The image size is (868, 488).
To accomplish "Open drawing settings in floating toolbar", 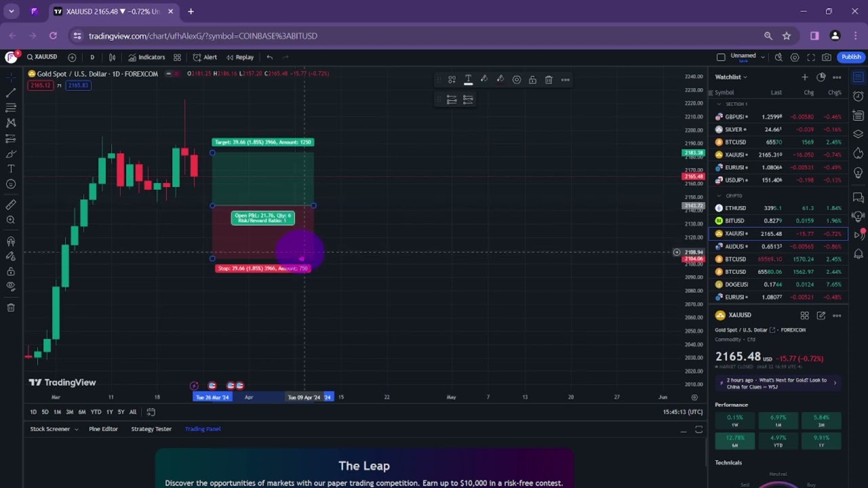I will tap(517, 80).
